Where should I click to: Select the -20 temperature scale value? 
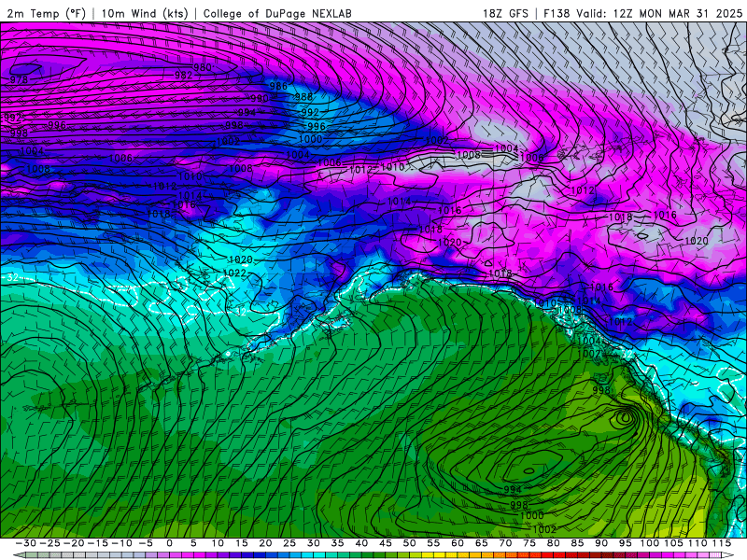click(74, 543)
